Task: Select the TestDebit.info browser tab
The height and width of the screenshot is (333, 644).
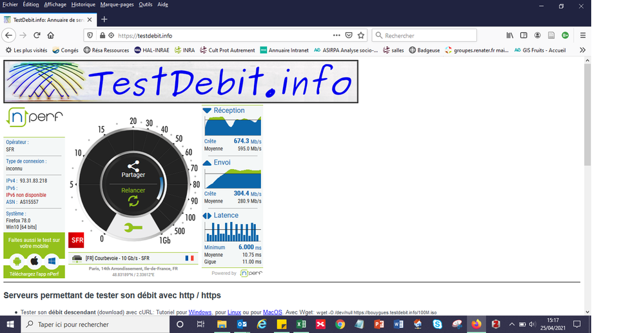Action: click(x=48, y=20)
